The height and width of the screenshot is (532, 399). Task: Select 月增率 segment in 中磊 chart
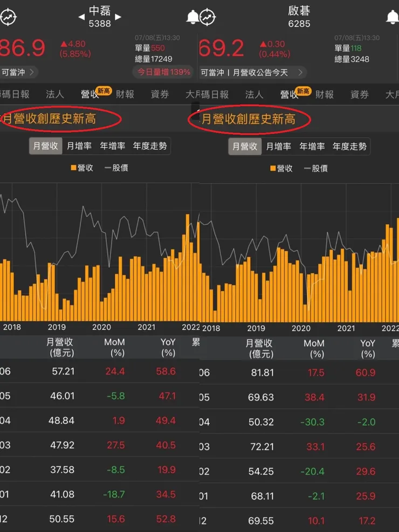click(79, 146)
